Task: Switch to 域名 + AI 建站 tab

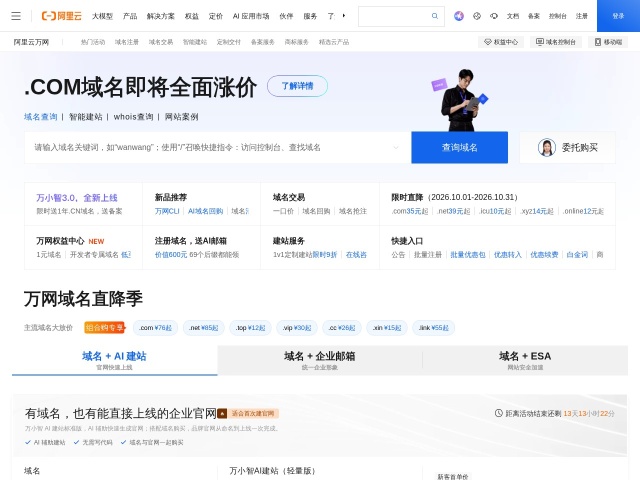Action: click(114, 360)
